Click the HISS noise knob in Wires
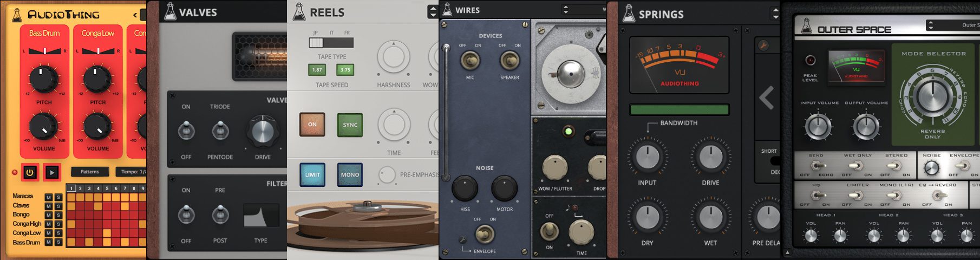The image size is (980, 260). click(x=465, y=188)
